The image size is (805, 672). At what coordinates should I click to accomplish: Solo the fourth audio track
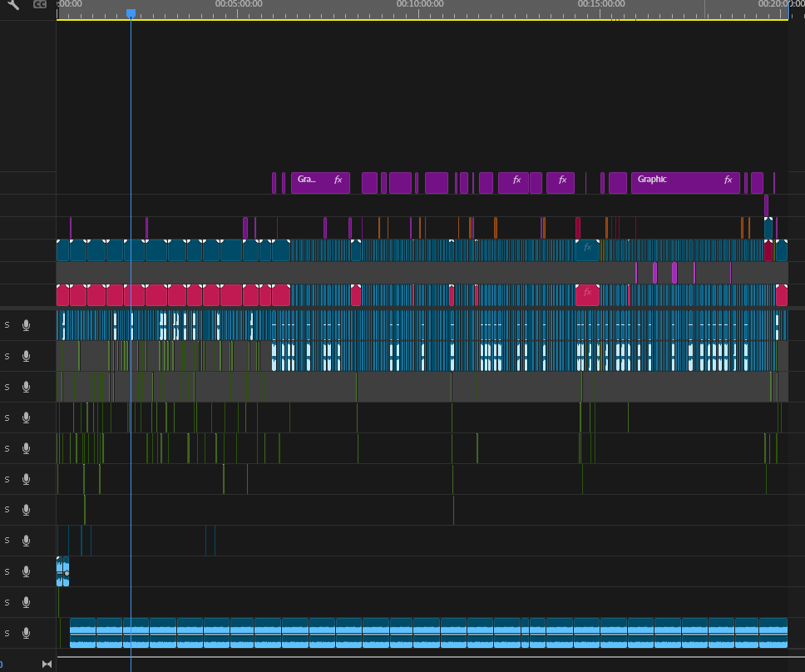[7, 418]
